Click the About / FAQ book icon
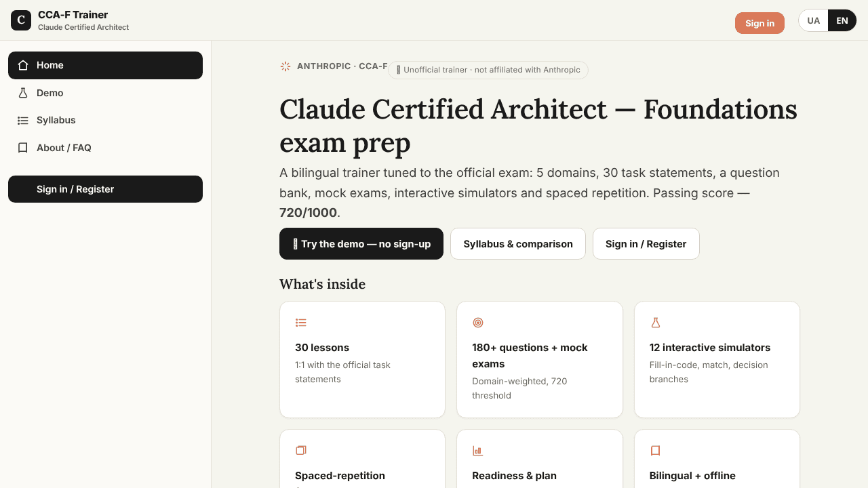The height and width of the screenshot is (488, 868). pyautogui.click(x=23, y=148)
